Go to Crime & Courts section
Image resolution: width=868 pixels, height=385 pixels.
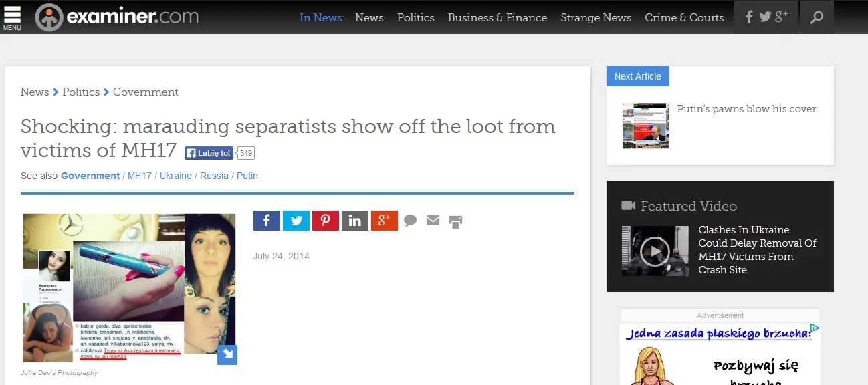tap(684, 17)
